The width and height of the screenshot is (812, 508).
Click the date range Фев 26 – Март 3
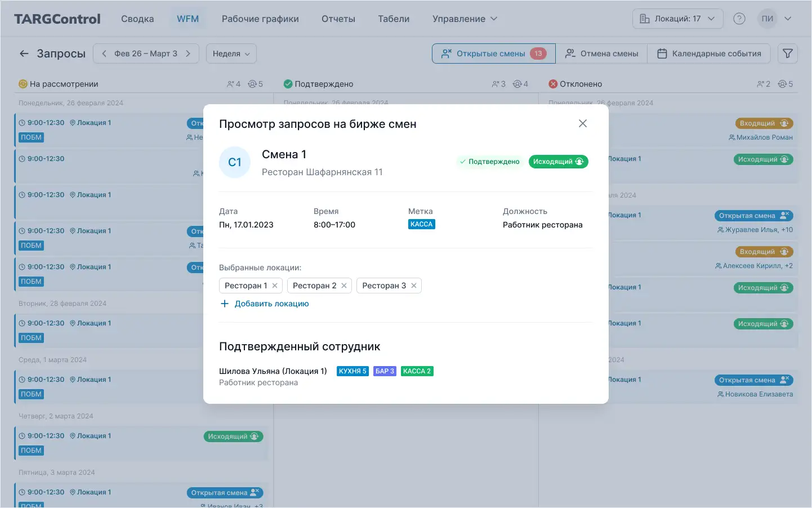(146, 54)
